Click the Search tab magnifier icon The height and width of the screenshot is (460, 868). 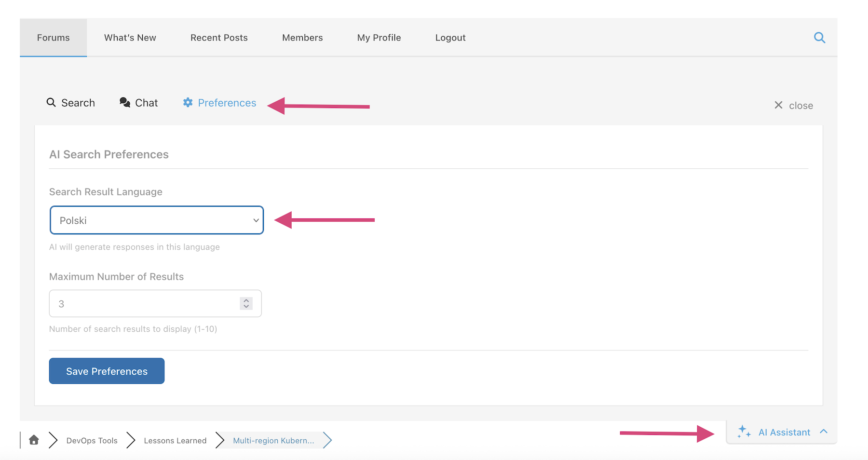tap(51, 103)
